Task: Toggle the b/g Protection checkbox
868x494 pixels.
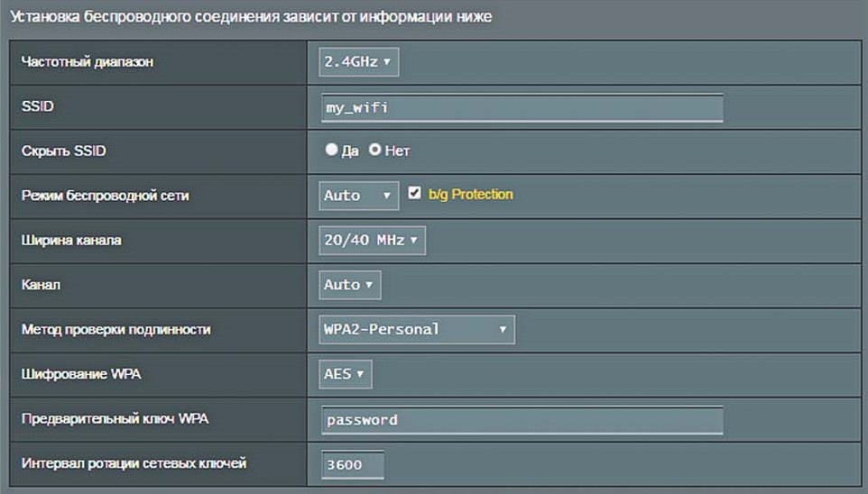Action: tap(415, 194)
